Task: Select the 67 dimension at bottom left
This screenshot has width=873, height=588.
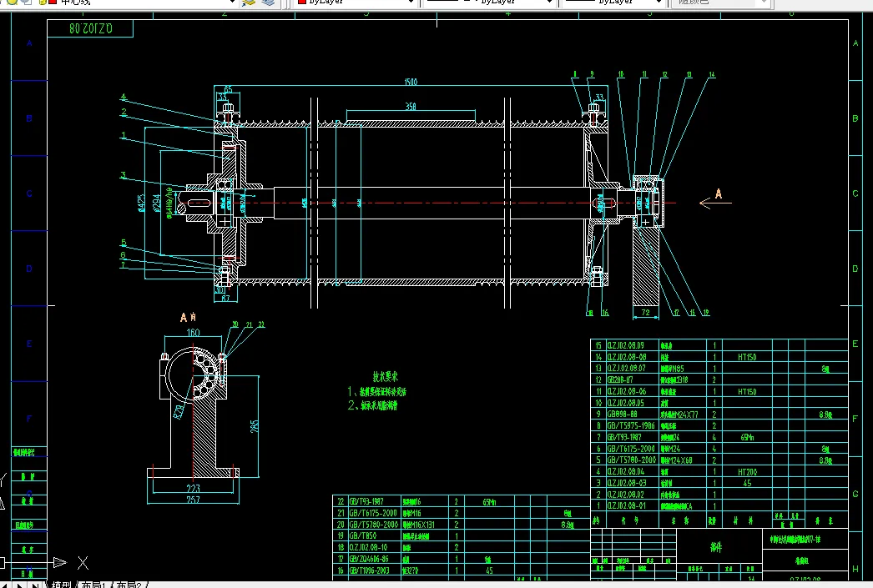Action: [x=225, y=299]
